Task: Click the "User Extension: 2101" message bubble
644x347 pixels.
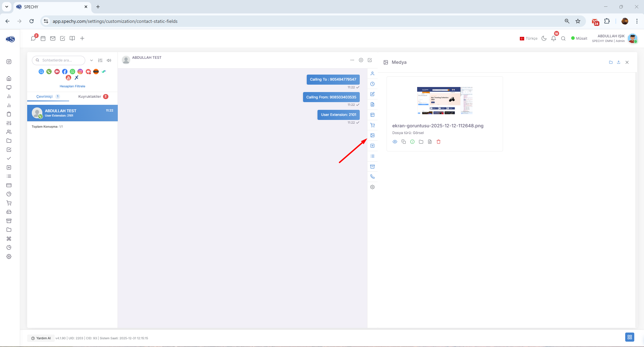Action: pos(339,115)
